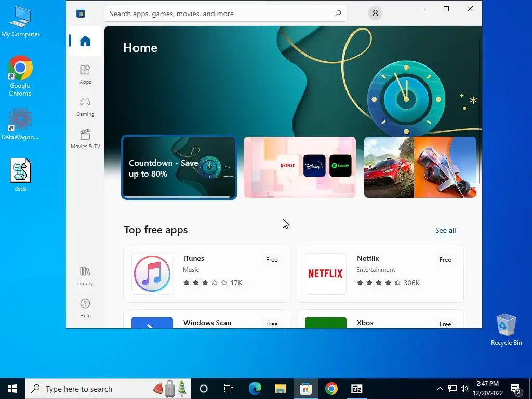Click the Free button for Xbox
532x399 pixels.
[x=445, y=324]
